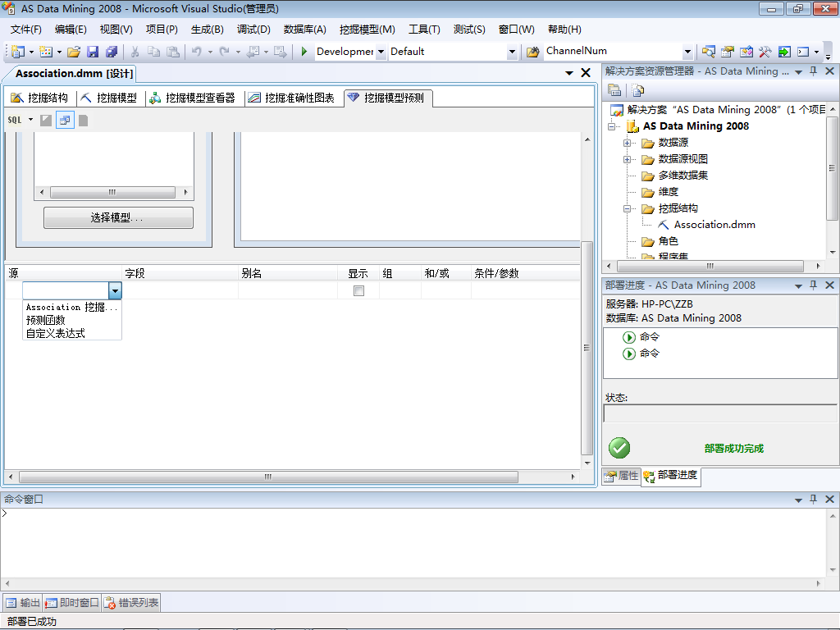This screenshot has width=840, height=630.
Task: Open Properties Window toolbar icon
Action: (727, 52)
